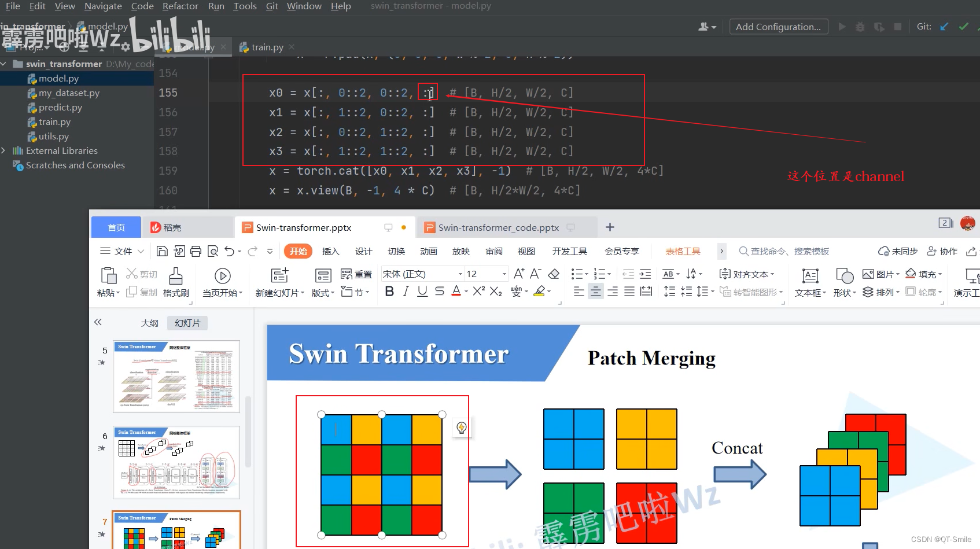
Task: Open the font size dropdown
Action: click(x=504, y=274)
